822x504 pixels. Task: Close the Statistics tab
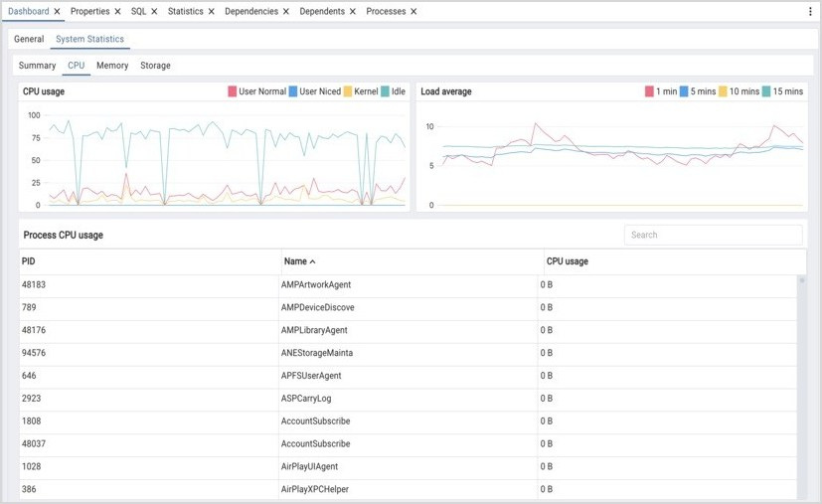coord(211,12)
